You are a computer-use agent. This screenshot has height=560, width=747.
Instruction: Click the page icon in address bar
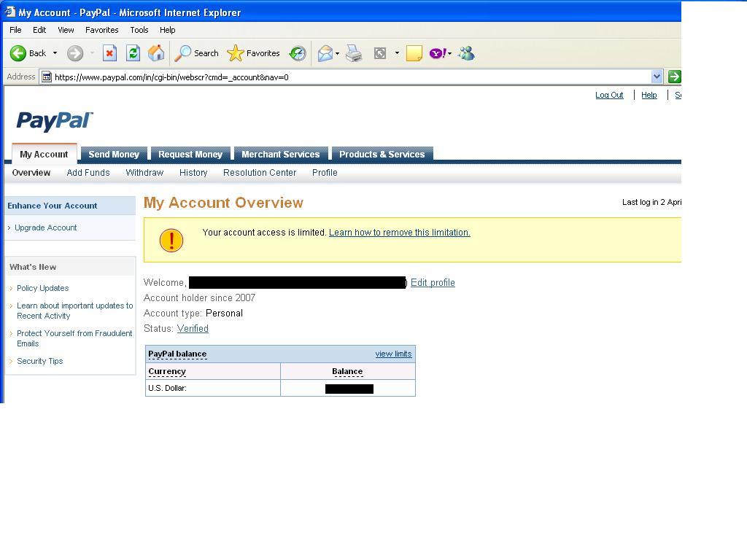click(x=46, y=77)
